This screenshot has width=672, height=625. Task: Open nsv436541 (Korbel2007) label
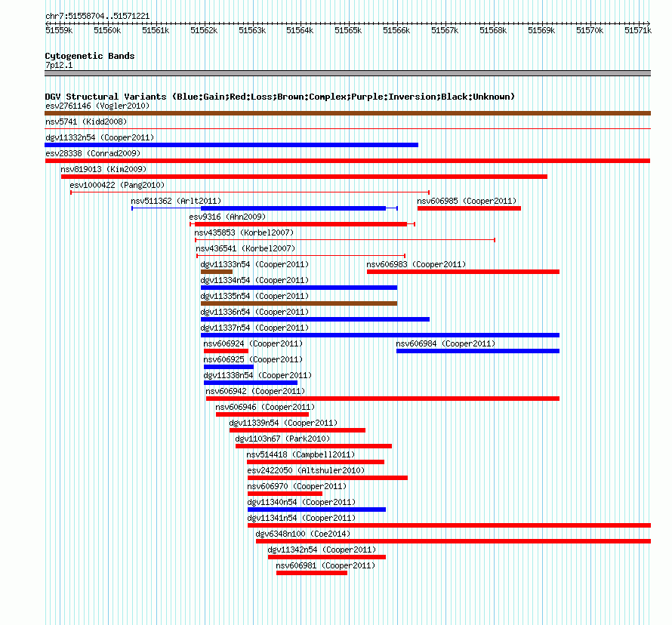[245, 248]
